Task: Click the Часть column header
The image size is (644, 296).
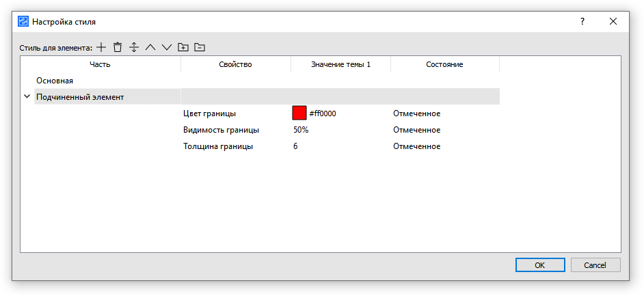Action: coord(100,64)
